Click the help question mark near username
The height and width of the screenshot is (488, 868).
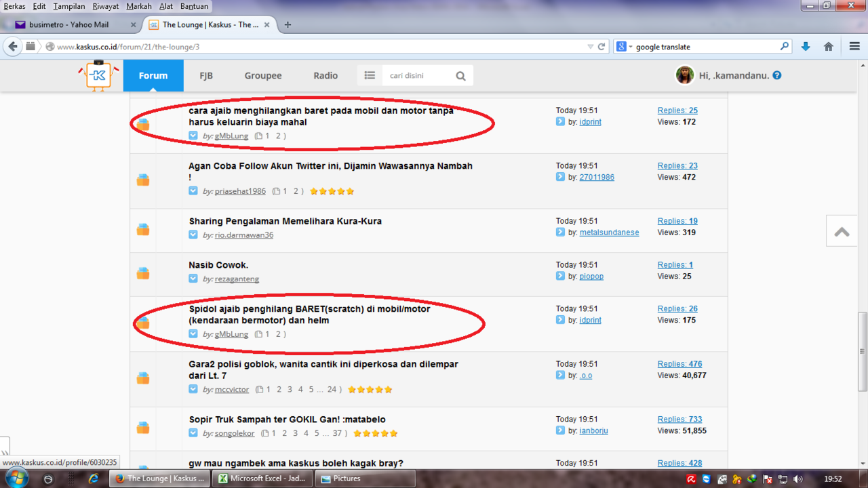[x=777, y=75]
